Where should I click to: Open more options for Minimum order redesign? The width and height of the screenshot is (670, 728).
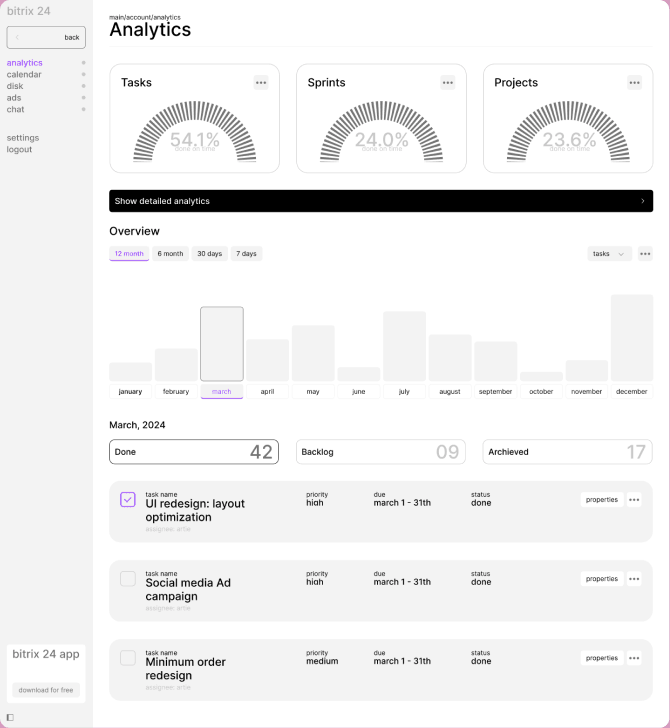[634, 658]
